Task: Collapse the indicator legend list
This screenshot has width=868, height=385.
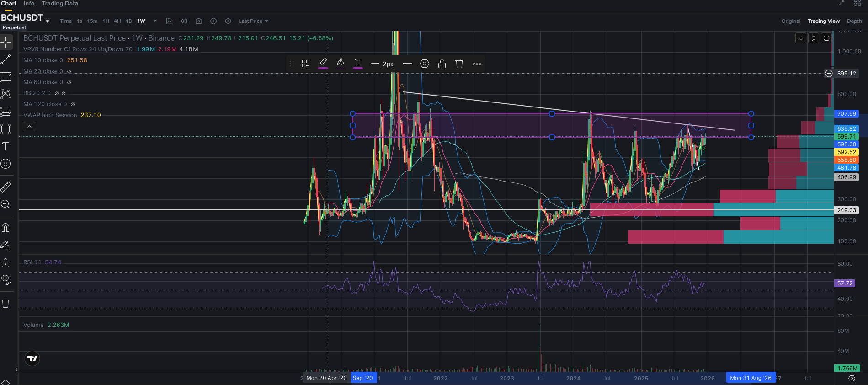Action: 29,127
